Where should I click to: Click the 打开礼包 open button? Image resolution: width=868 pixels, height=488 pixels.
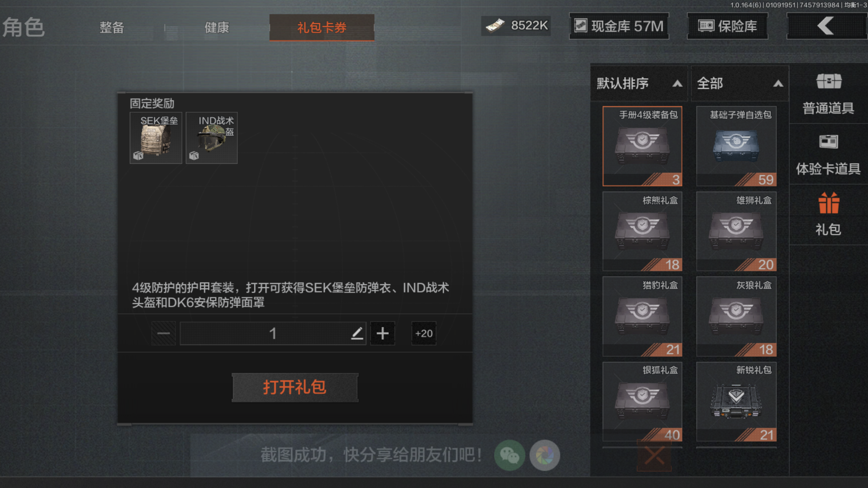295,387
